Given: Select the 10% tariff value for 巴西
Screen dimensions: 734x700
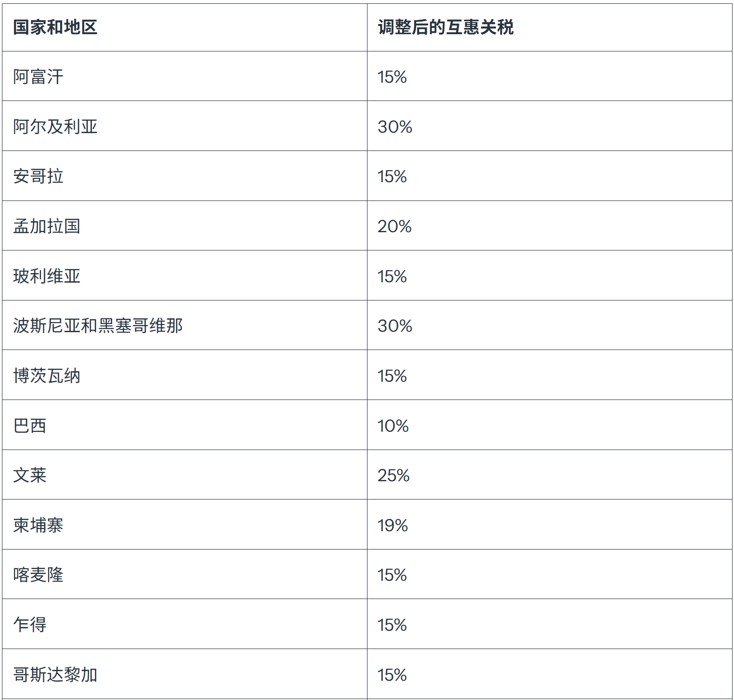Looking at the screenshot, I should (x=393, y=425).
